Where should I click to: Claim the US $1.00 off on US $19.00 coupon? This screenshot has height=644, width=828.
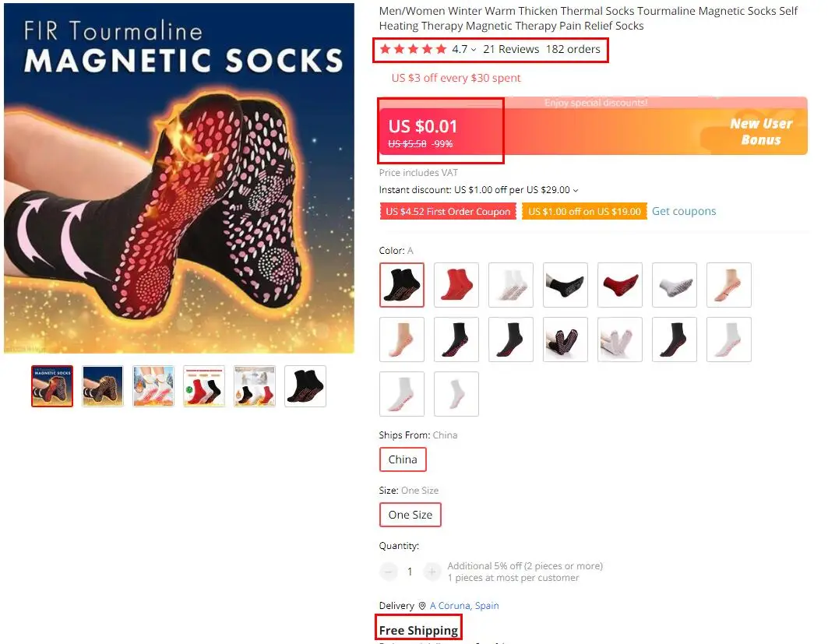pos(584,212)
